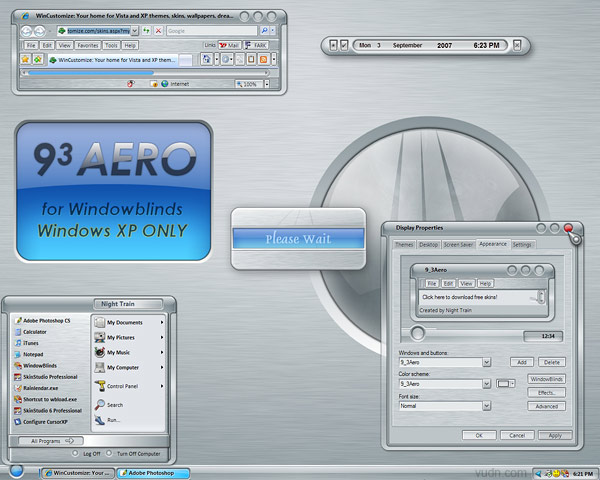Expand Control Panel submenu arrow
600x480 pixels.
click(162, 386)
